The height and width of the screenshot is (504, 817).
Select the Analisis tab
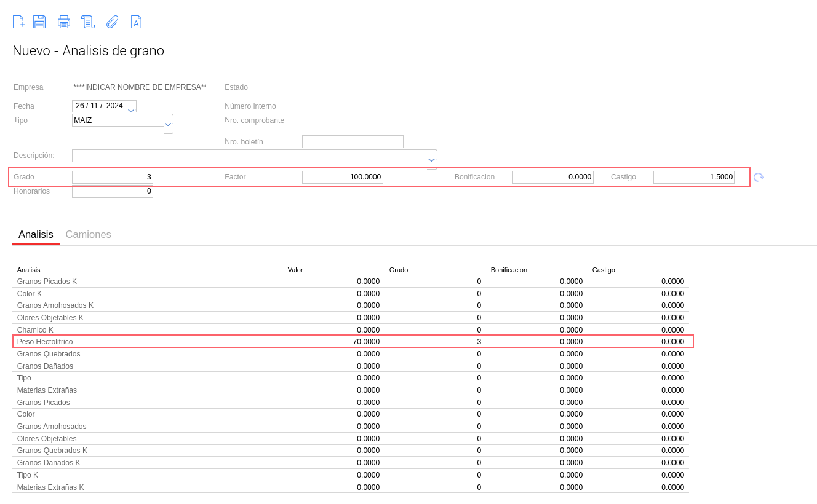pyautogui.click(x=36, y=235)
